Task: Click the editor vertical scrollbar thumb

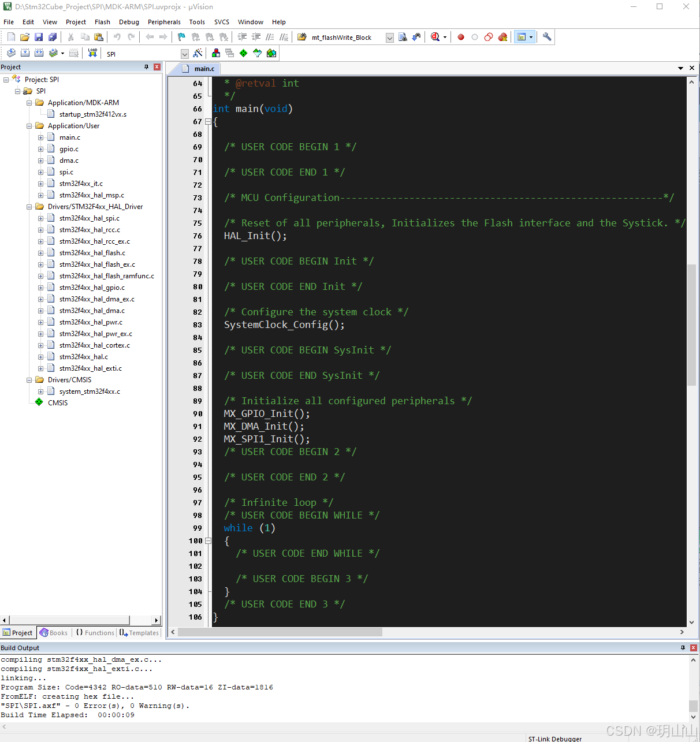Action: (x=691, y=325)
